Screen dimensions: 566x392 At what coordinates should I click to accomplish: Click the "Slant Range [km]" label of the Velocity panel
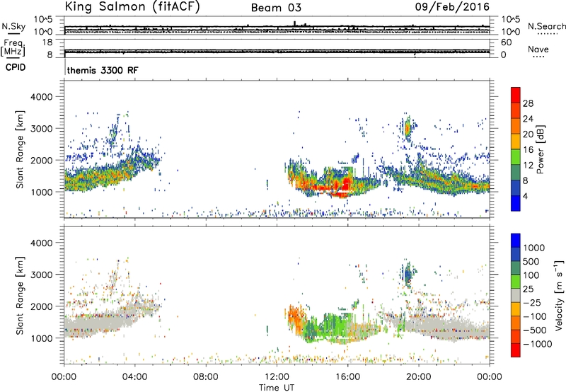pyautogui.click(x=20, y=296)
